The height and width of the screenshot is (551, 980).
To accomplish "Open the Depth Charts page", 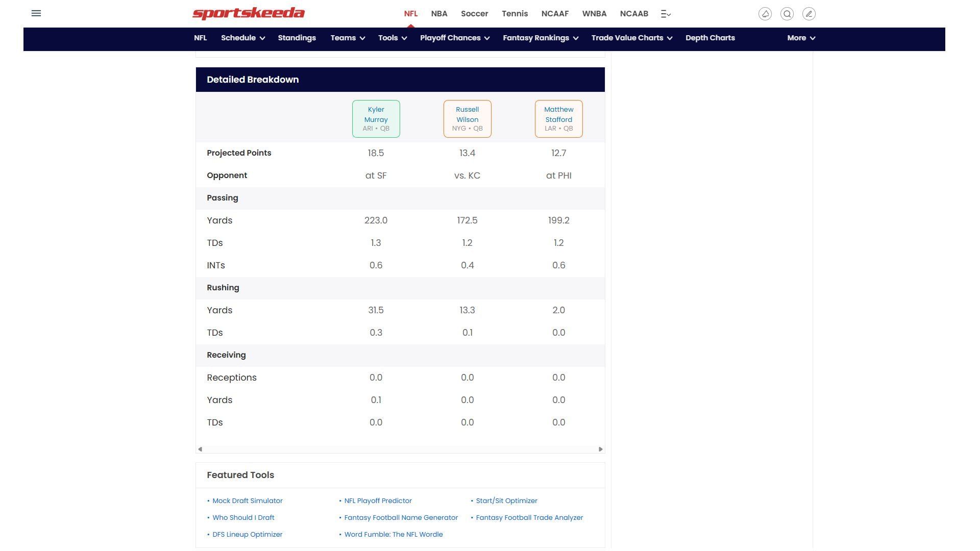I will pyautogui.click(x=710, y=38).
